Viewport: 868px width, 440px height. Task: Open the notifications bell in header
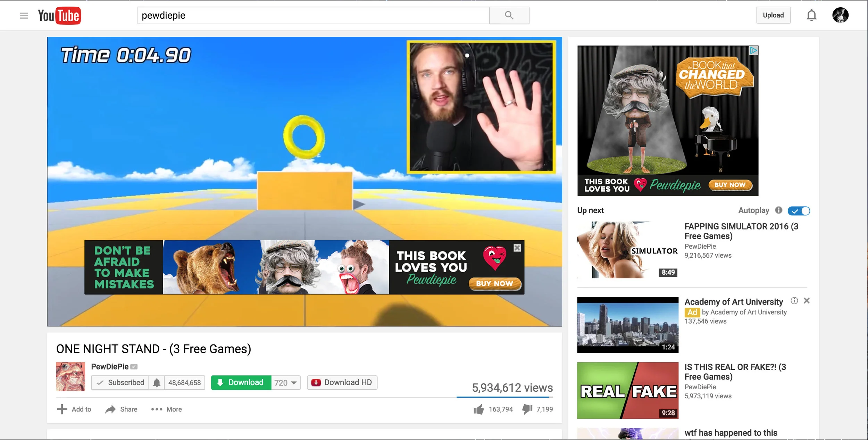811,15
